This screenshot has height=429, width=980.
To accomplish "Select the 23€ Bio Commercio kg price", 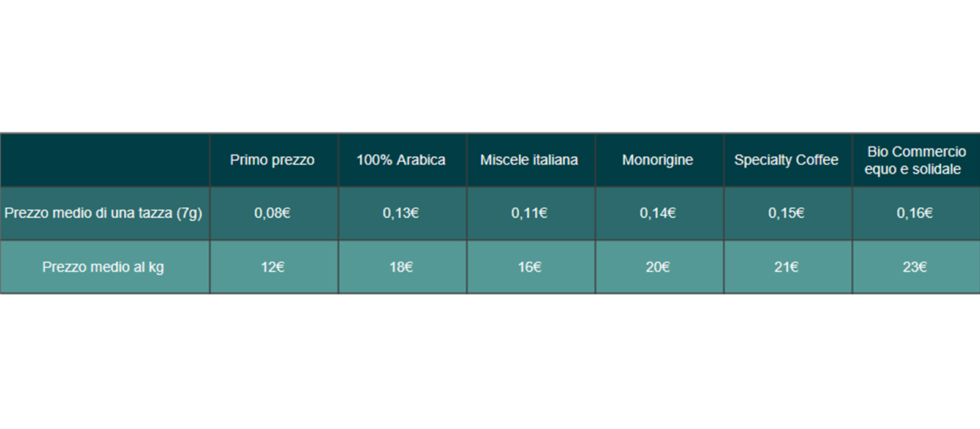I will (x=916, y=267).
